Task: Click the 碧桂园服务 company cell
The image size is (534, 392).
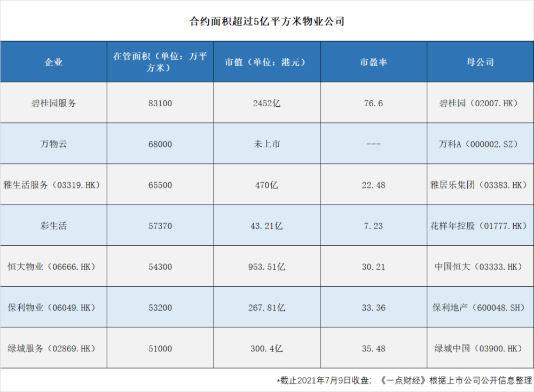Action: click(x=53, y=103)
